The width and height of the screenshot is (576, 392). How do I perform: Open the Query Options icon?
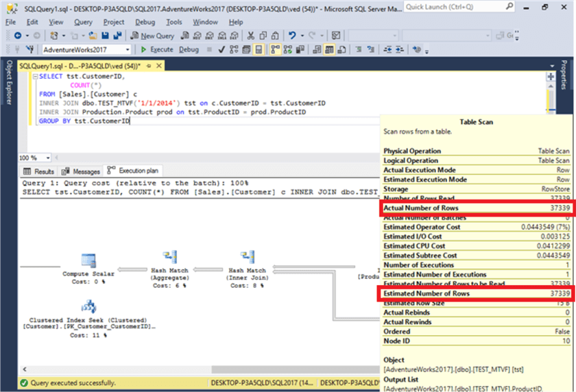click(246, 49)
